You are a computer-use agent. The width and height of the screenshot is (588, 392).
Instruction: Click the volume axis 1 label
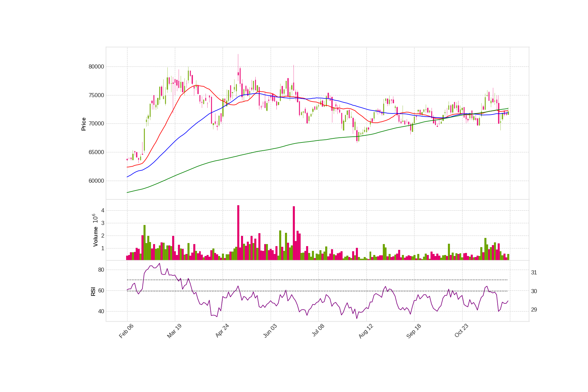103,248
